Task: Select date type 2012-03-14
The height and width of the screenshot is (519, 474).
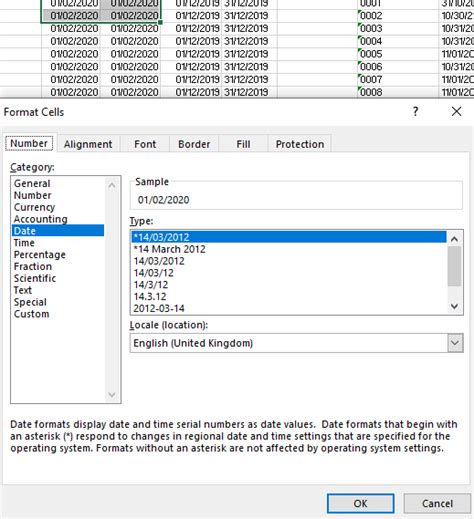Action: 289,308
